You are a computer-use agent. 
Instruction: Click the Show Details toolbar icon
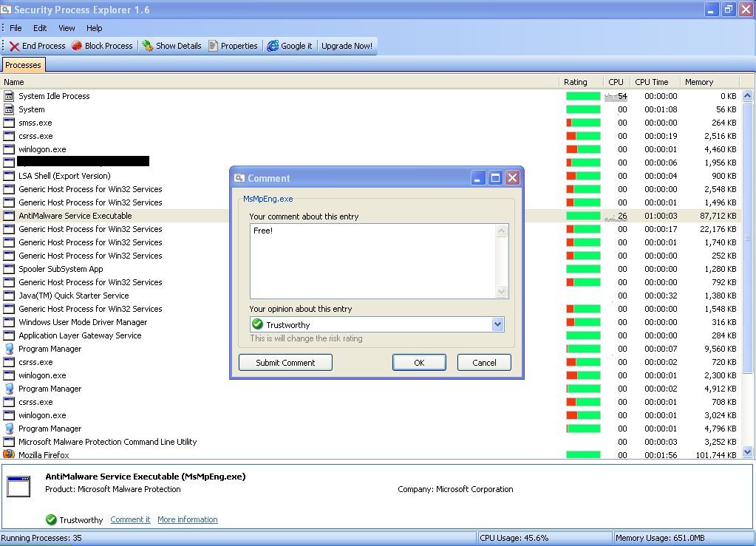coord(148,46)
